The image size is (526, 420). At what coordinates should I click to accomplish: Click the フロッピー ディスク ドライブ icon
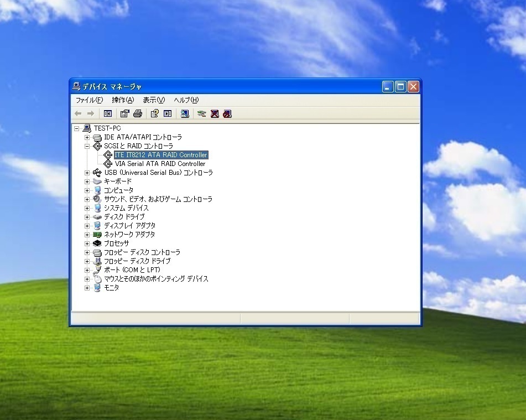coord(97,261)
